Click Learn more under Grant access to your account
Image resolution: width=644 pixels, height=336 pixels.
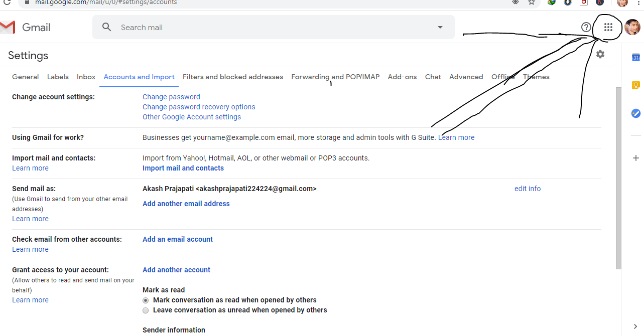pyautogui.click(x=30, y=300)
